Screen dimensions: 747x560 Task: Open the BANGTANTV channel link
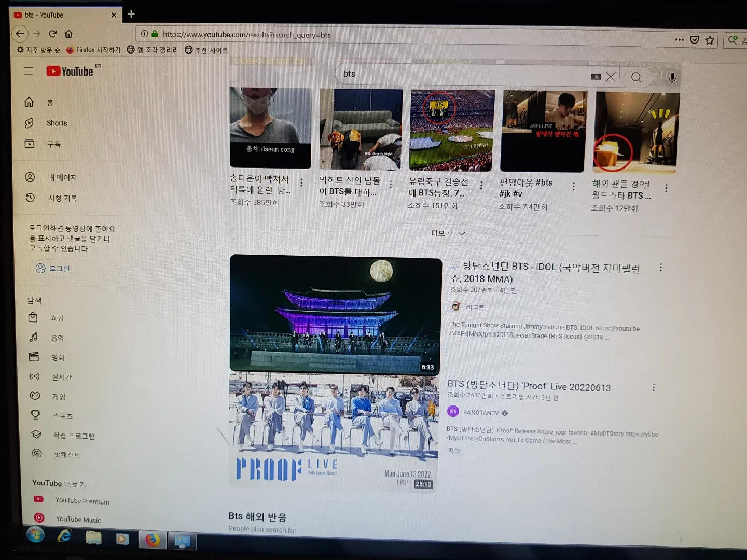click(x=480, y=413)
